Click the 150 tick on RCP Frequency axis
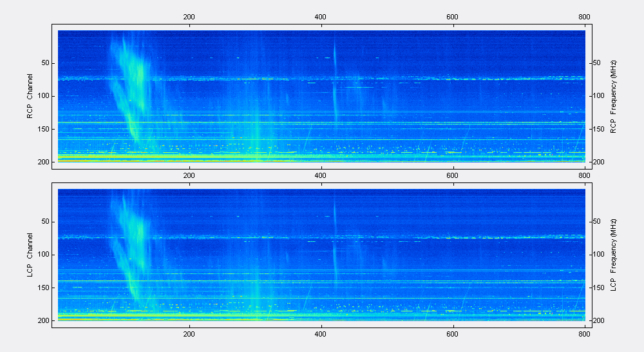The height and width of the screenshot is (352, 644). 598,129
